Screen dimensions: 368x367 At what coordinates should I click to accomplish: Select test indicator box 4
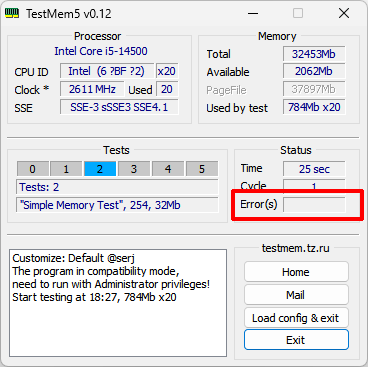click(x=168, y=169)
